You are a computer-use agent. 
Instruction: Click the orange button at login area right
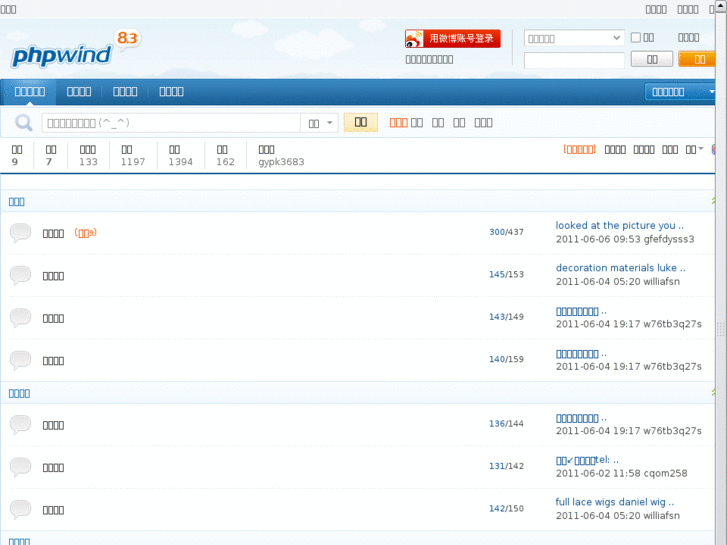click(x=697, y=59)
